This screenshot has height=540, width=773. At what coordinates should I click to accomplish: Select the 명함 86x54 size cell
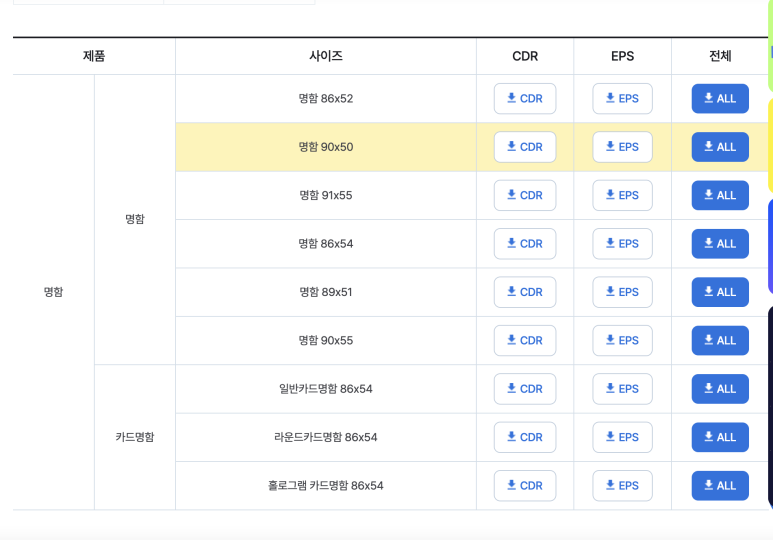(x=326, y=244)
